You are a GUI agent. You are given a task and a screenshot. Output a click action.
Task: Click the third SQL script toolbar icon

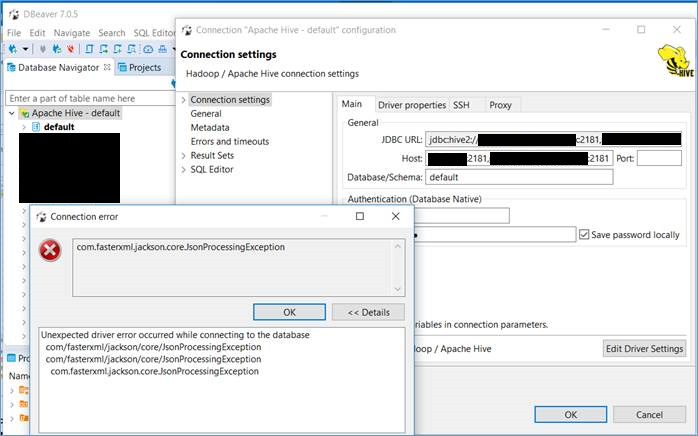click(118, 49)
